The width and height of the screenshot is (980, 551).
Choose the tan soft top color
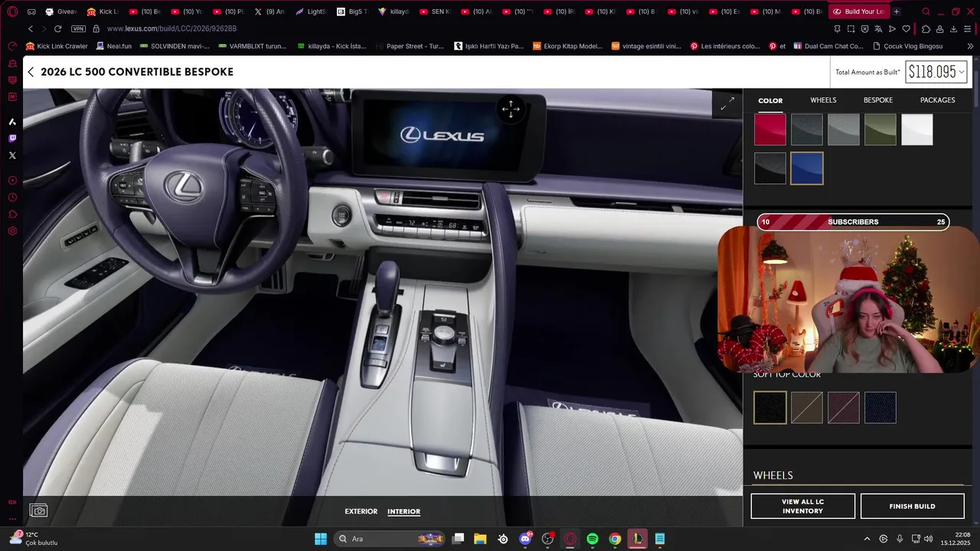tap(806, 407)
